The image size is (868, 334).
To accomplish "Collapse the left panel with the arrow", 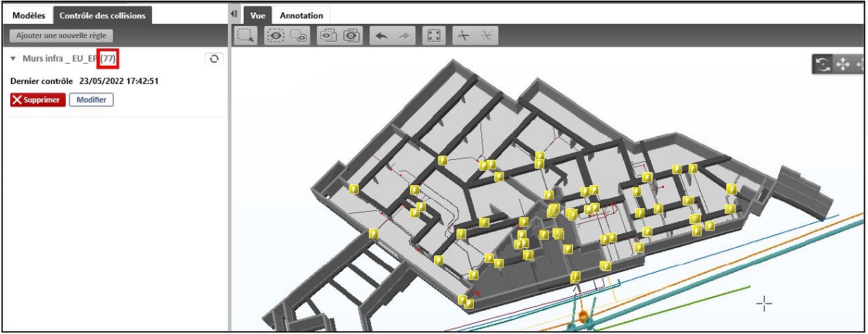I will (234, 14).
